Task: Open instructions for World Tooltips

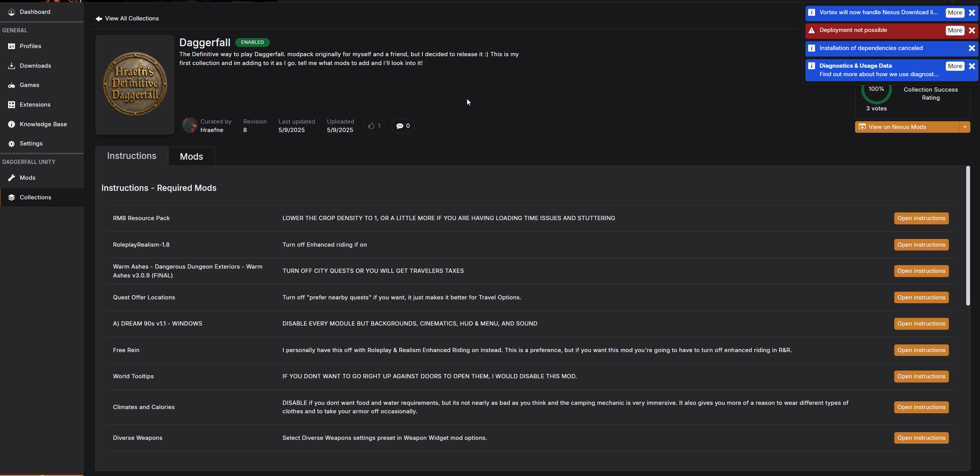Action: [x=921, y=376]
